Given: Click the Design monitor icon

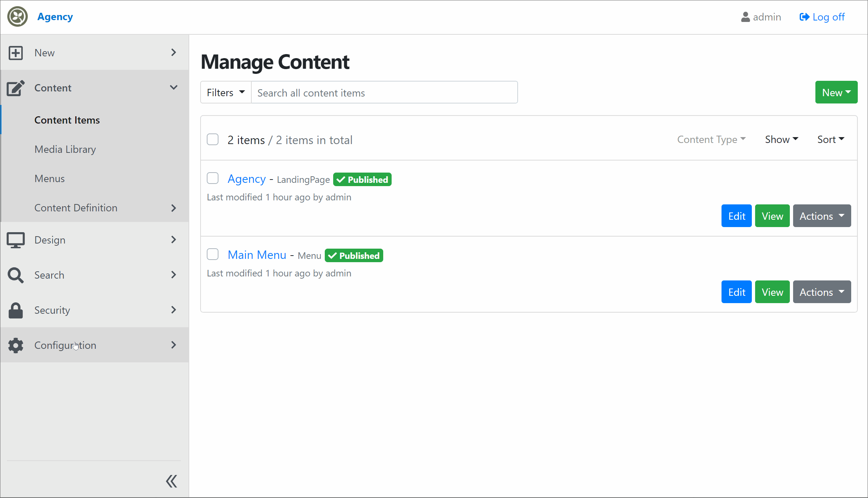Looking at the screenshot, I should (x=16, y=240).
